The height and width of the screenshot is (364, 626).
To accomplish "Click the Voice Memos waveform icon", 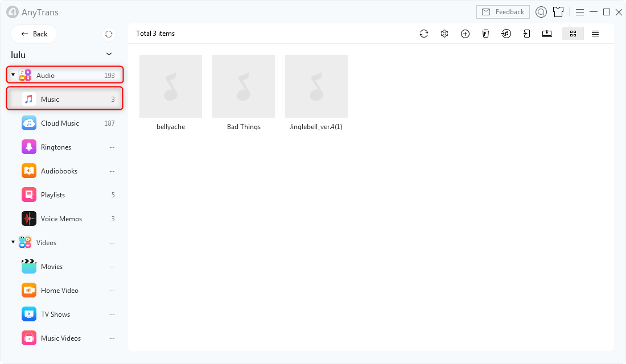I will coord(29,219).
